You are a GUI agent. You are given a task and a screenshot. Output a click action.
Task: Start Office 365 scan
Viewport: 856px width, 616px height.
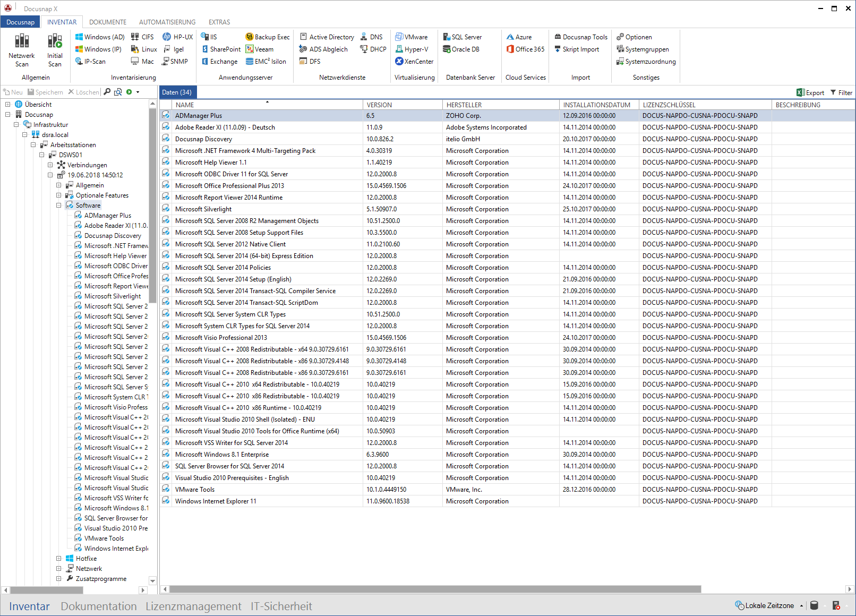pos(526,49)
